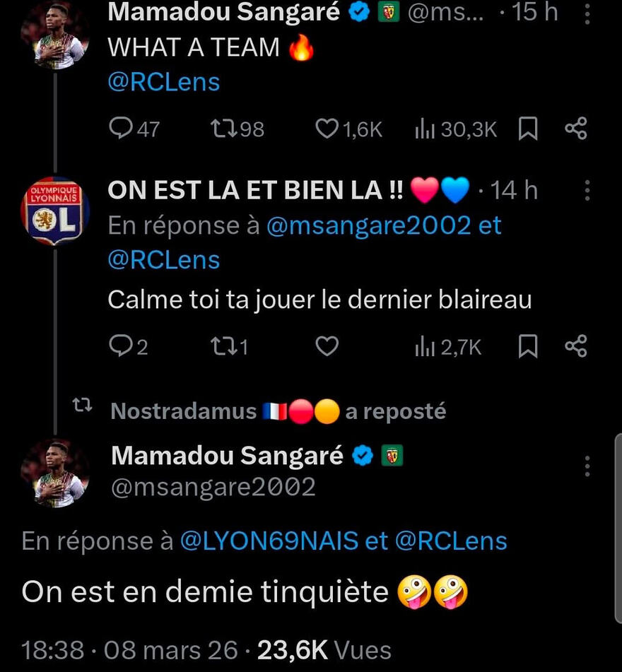
Task: Open the @msangare2002 mention link
Action: coord(368,225)
